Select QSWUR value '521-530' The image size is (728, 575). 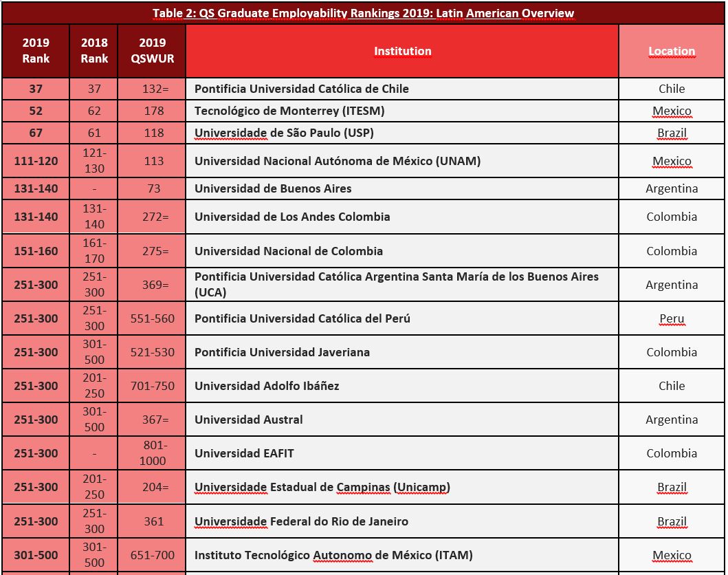click(x=152, y=352)
